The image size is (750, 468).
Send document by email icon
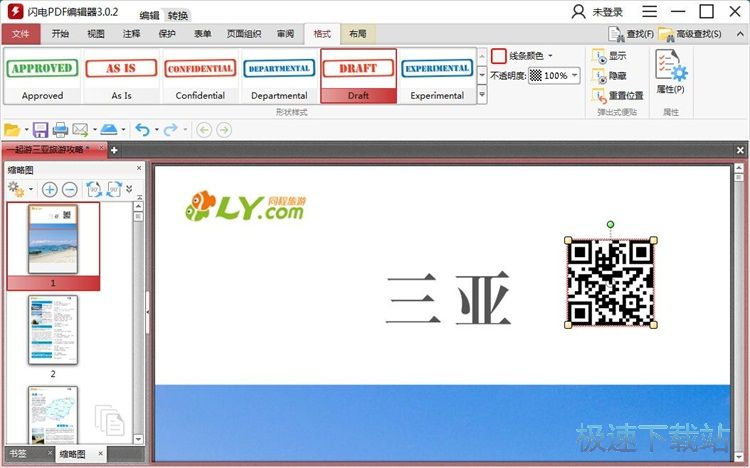tap(80, 130)
